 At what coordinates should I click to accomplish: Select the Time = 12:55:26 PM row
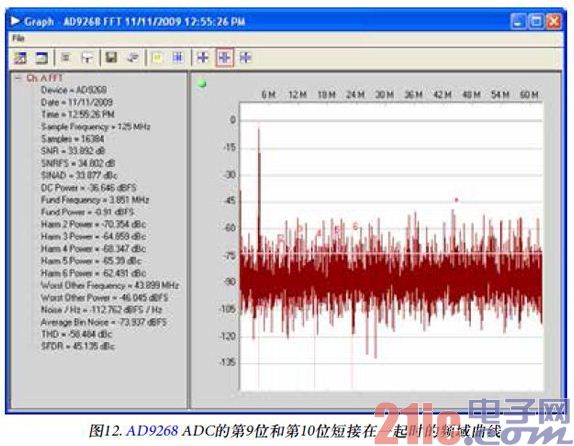[78, 114]
